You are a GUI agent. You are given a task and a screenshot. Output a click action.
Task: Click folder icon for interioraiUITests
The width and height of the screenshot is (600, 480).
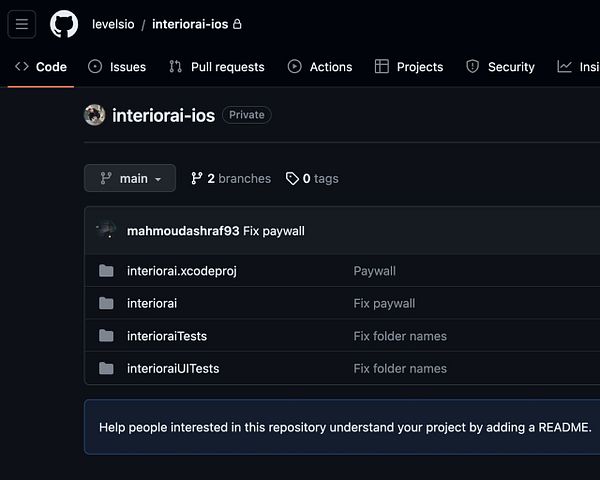(x=106, y=368)
